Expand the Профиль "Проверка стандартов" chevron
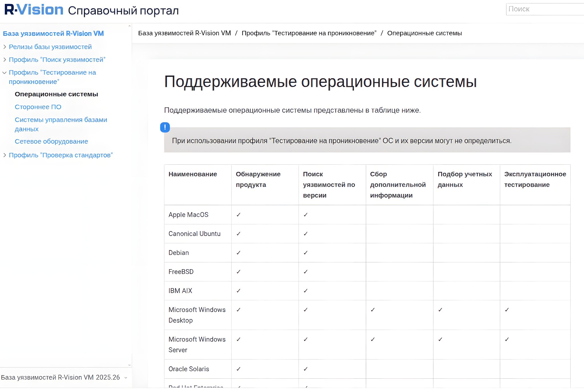Image resolution: width=584 pixels, height=392 pixels. [5, 155]
